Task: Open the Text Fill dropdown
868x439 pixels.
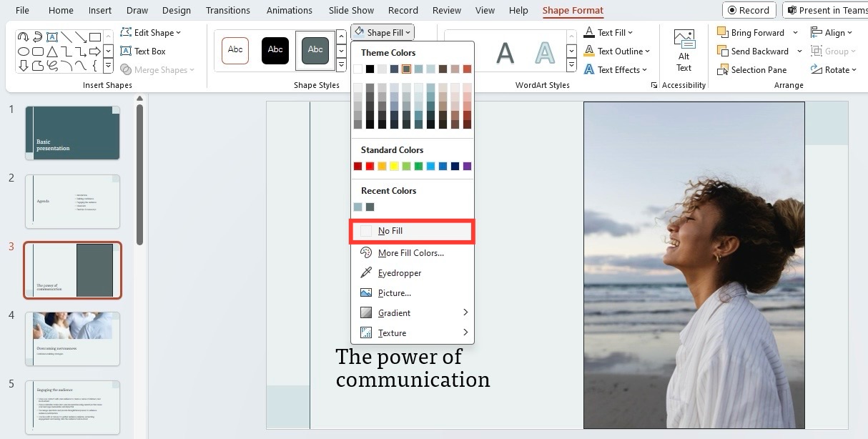Action: click(608, 32)
